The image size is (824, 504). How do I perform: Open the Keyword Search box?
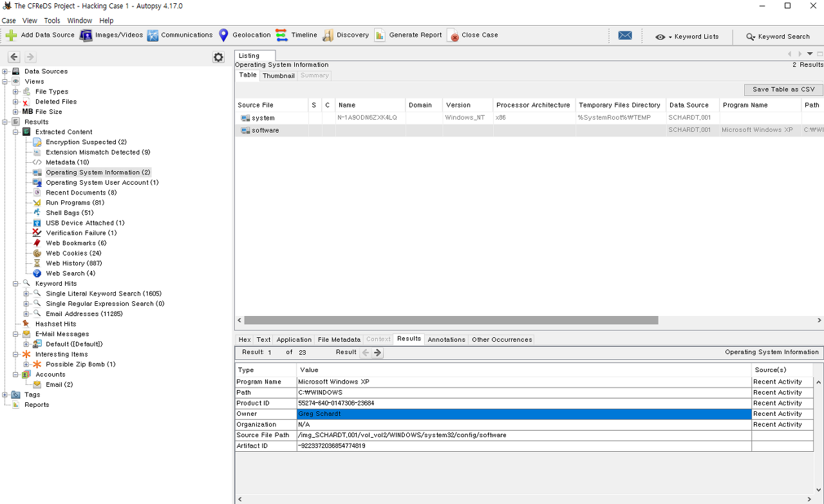[x=778, y=37]
